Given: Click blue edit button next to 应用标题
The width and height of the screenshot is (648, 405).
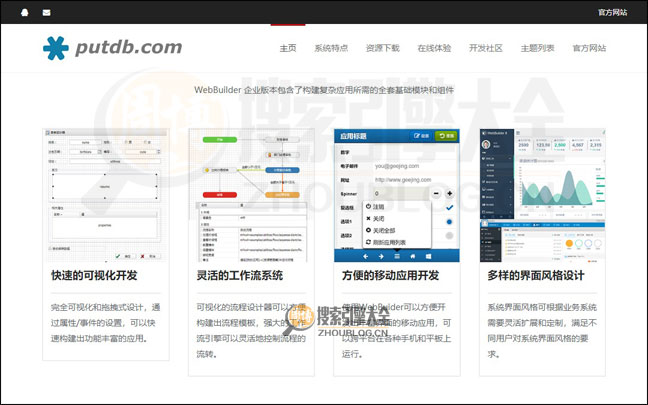Looking at the screenshot, I should click(421, 136).
